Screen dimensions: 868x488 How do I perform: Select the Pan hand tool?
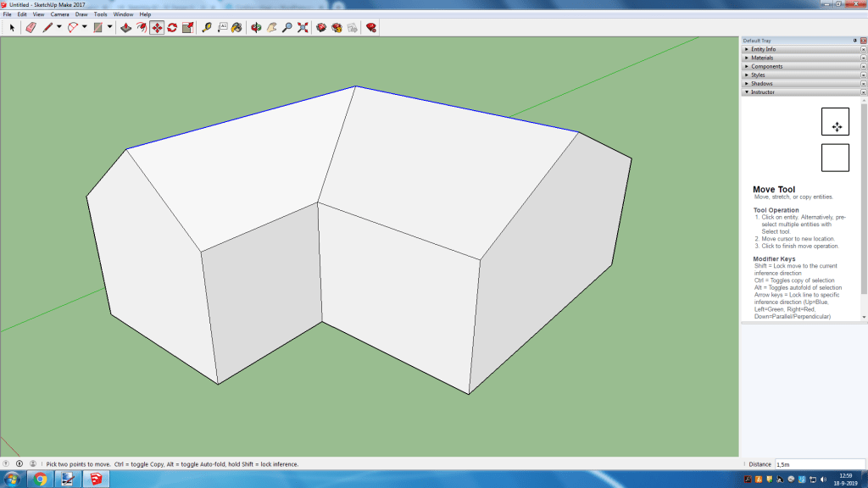(x=272, y=27)
